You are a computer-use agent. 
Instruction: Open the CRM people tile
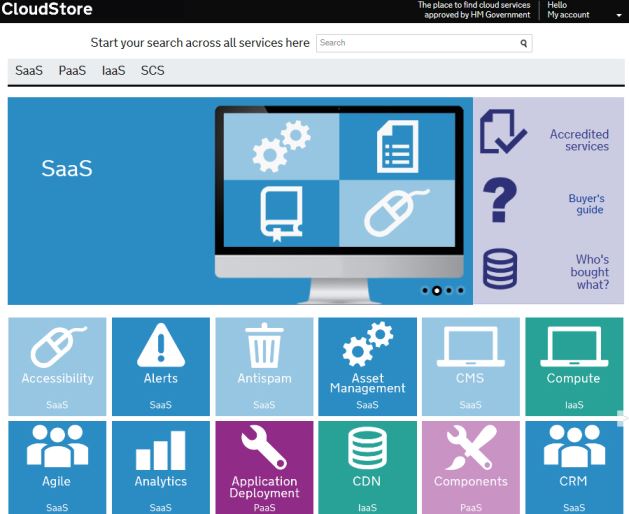point(574,467)
